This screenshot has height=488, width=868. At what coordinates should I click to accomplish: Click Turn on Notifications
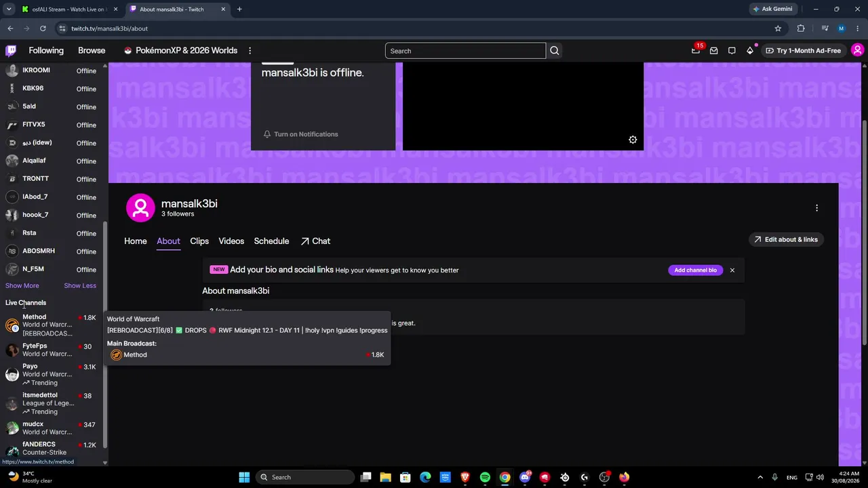coord(300,134)
